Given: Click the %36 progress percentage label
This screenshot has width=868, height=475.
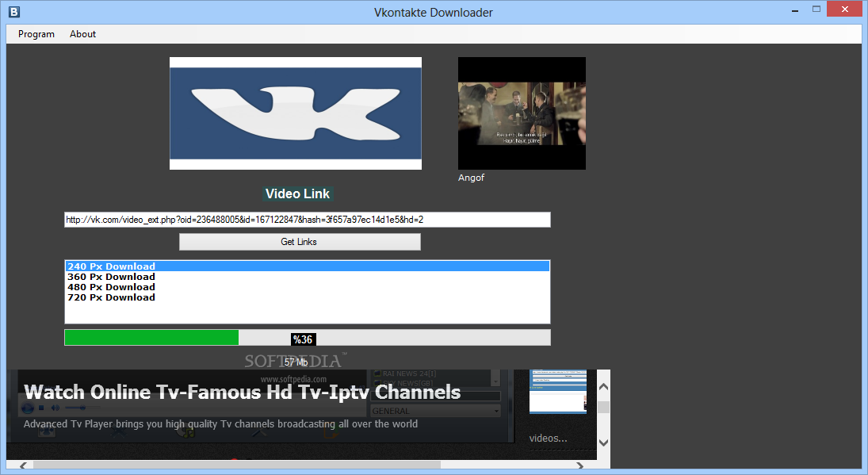Looking at the screenshot, I should click(x=303, y=339).
